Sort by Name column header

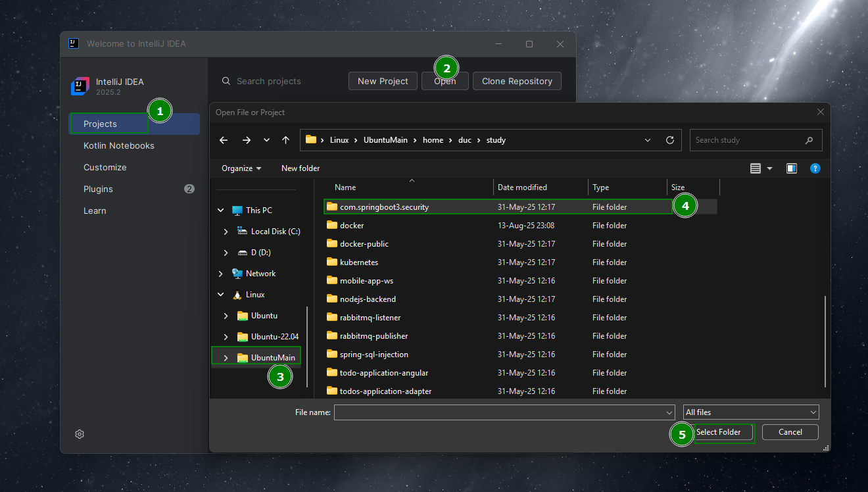tap(408, 187)
